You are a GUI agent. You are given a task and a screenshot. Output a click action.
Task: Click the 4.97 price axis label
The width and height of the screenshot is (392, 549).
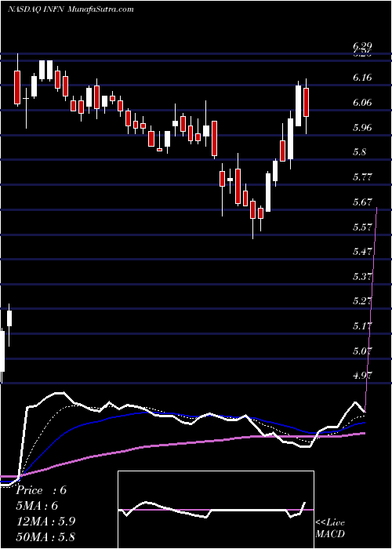[x=362, y=376]
